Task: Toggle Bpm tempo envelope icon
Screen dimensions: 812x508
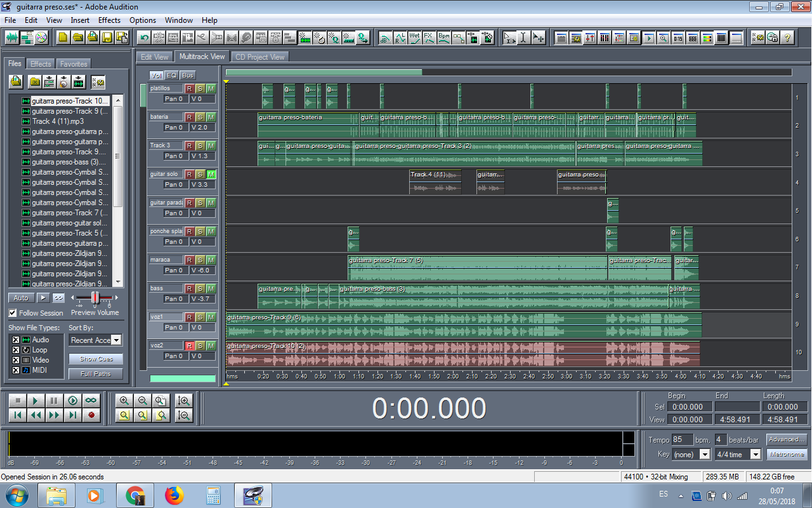Action: point(444,37)
